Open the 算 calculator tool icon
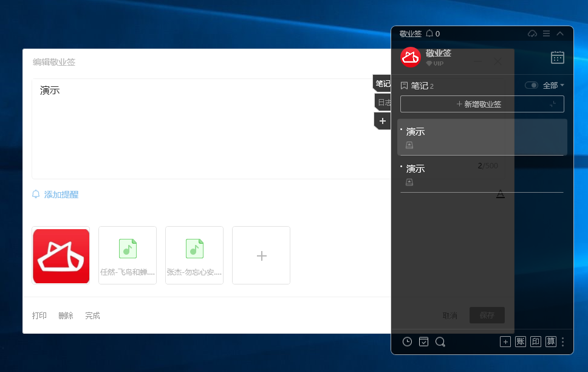This screenshot has width=588, height=372. [x=551, y=342]
